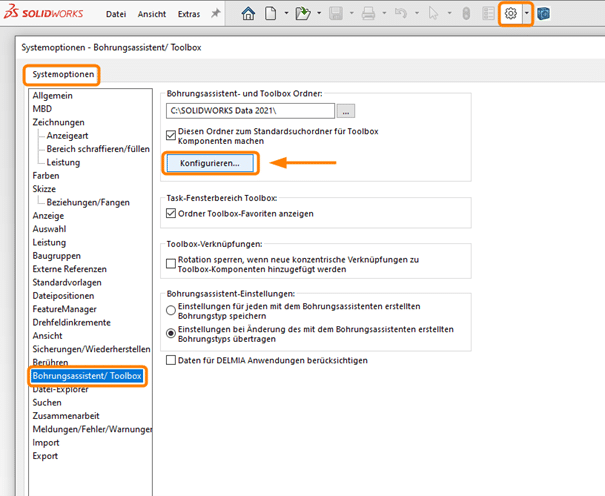Click the Konfigurieren... button
The width and height of the screenshot is (605, 496).
[x=210, y=163]
